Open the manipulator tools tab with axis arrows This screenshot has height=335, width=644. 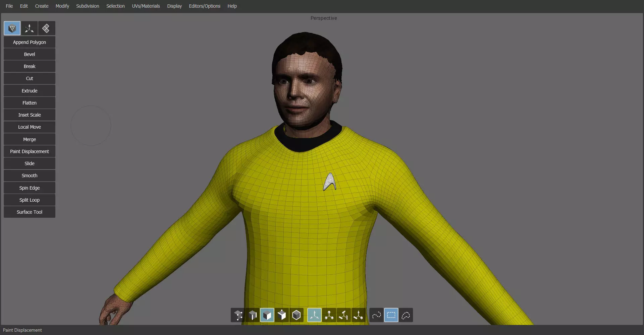[x=29, y=28]
